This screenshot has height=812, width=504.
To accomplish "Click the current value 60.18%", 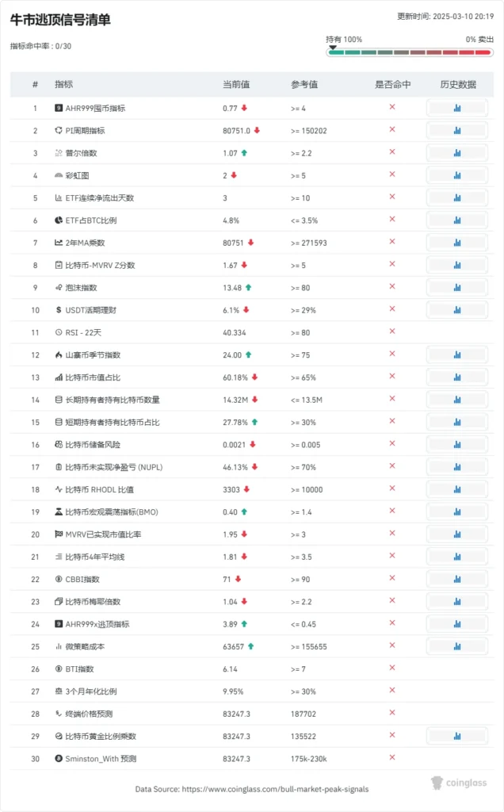I will coord(235,377).
